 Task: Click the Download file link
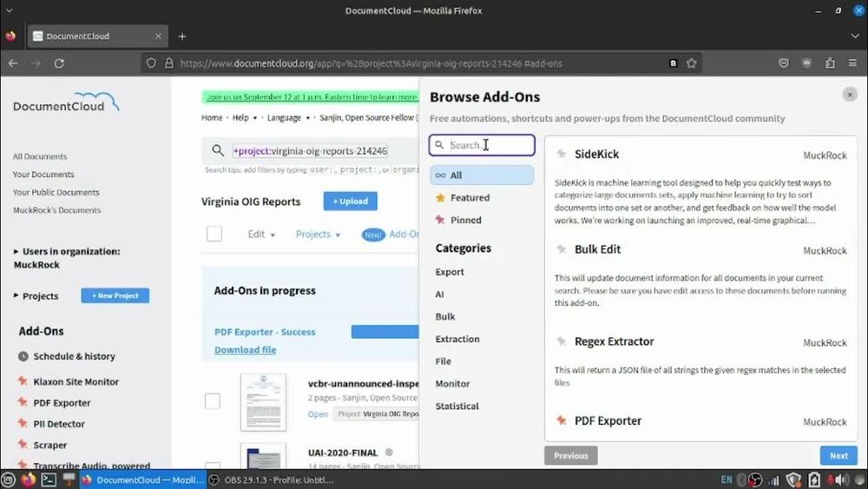pyautogui.click(x=246, y=349)
